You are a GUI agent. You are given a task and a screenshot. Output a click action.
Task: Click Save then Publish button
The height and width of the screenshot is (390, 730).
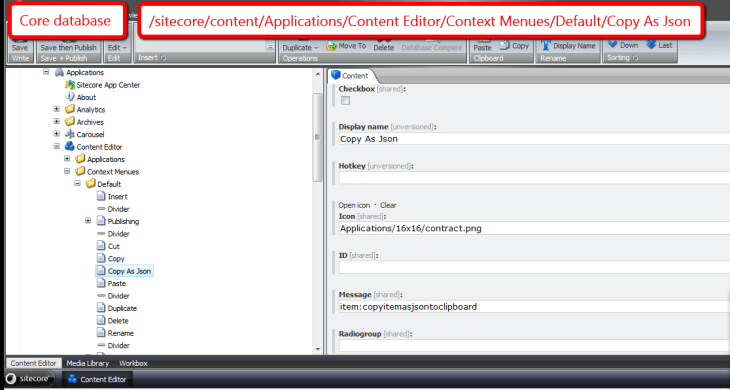pos(68,47)
